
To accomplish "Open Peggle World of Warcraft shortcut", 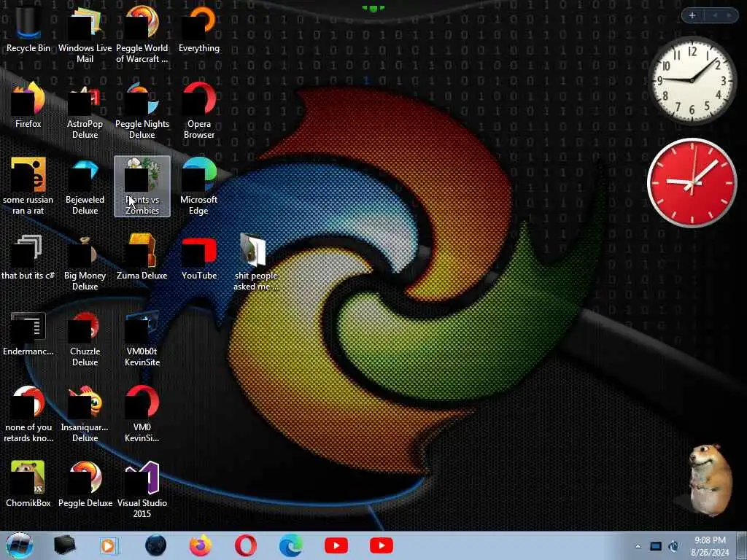I will point(142,34).
